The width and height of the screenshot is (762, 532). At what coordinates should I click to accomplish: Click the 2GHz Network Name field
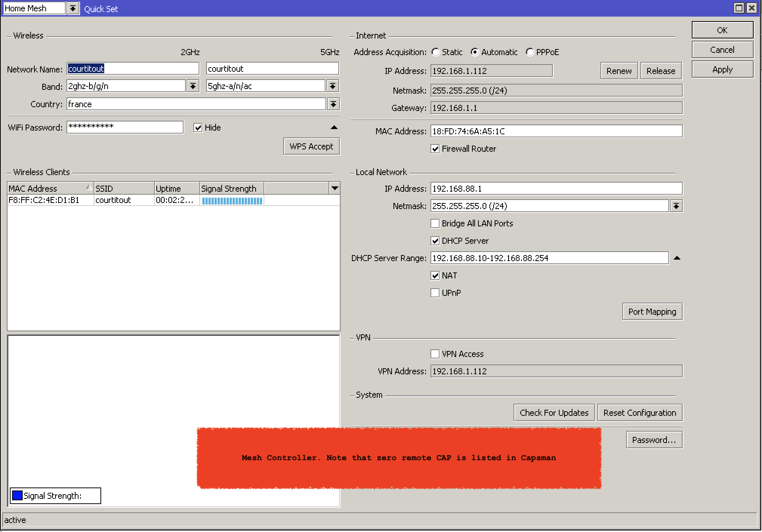click(133, 69)
